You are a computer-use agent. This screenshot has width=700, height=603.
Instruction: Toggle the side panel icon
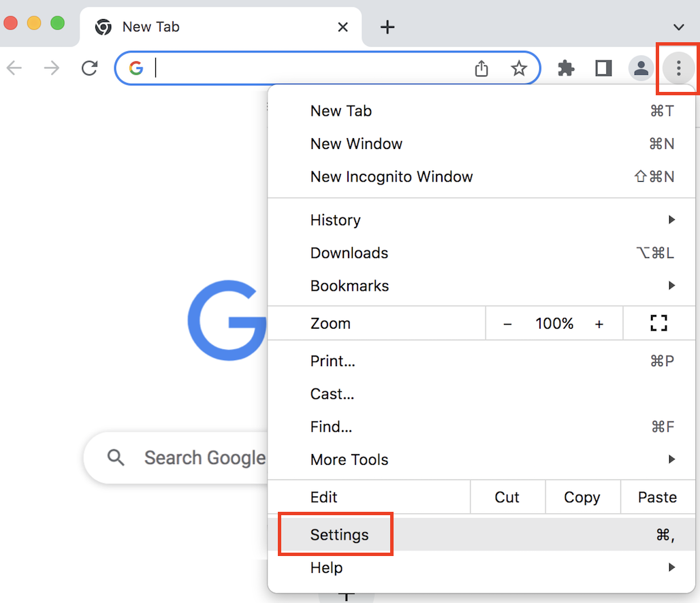(603, 68)
